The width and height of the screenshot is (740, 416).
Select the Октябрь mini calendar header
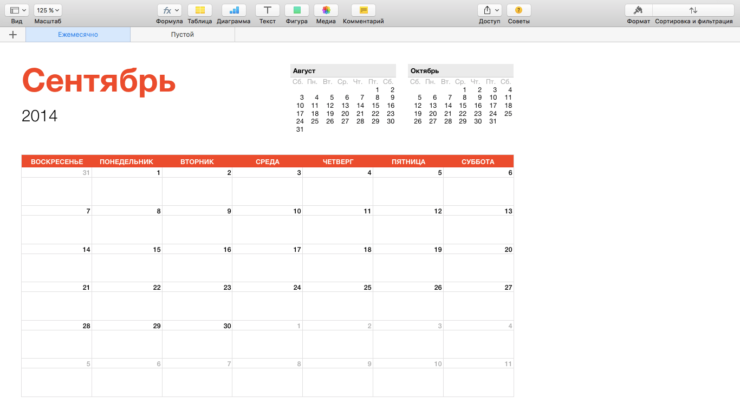click(461, 70)
